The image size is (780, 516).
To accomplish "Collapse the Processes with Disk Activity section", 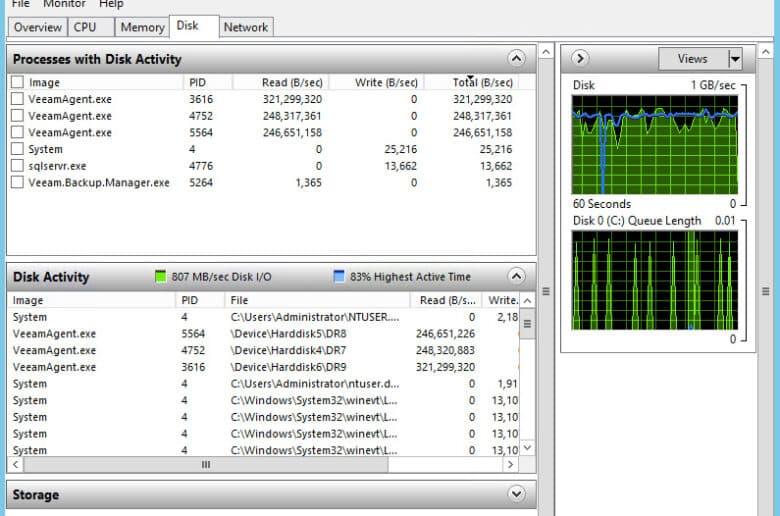I will pyautogui.click(x=516, y=59).
